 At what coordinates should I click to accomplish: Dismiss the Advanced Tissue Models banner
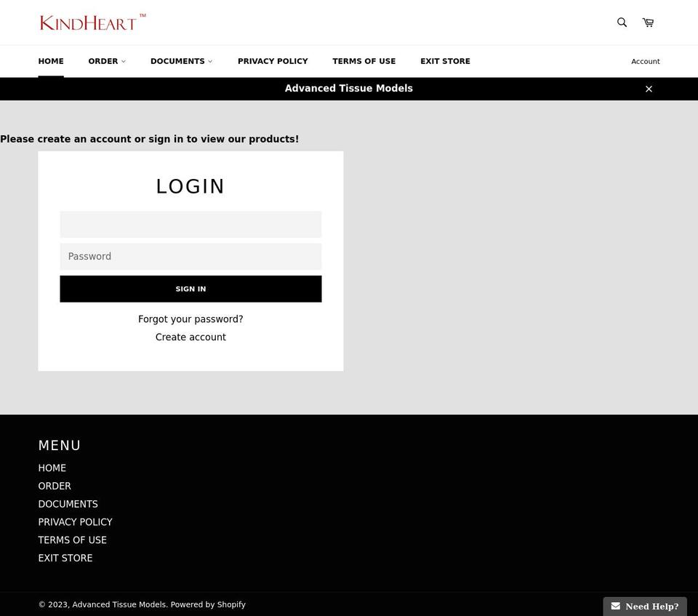649,88
